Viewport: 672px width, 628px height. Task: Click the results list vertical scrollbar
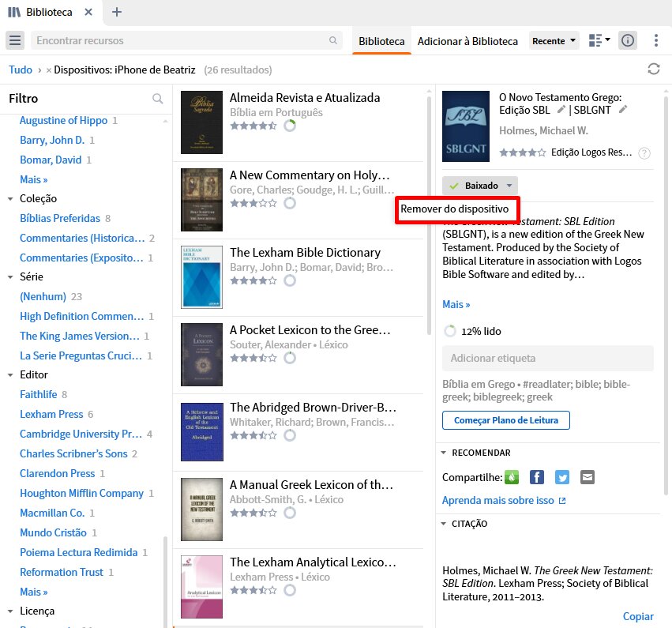point(429,216)
